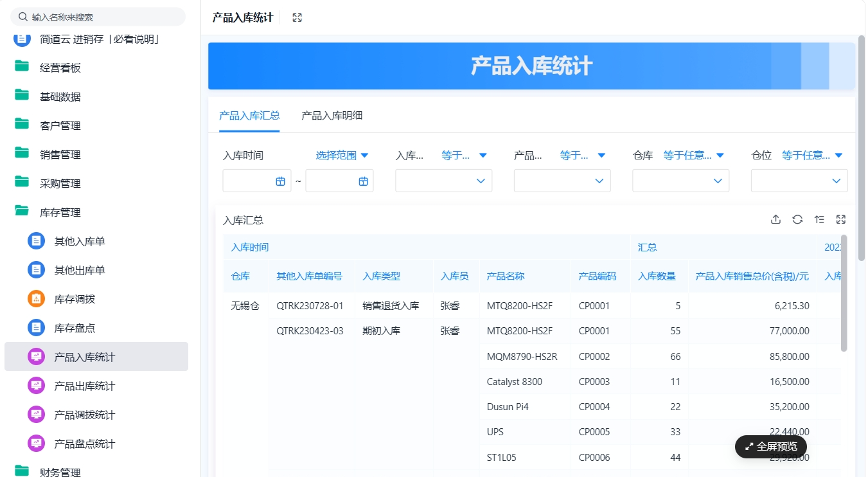868x477 pixels.
Task: Click the 经营看板 folder icon
Action: 22,66
